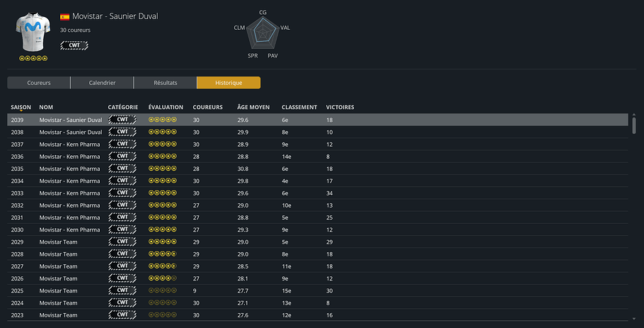The image size is (644, 328).
Task: Click empty star rating in 2023 row
Action: [x=163, y=315]
